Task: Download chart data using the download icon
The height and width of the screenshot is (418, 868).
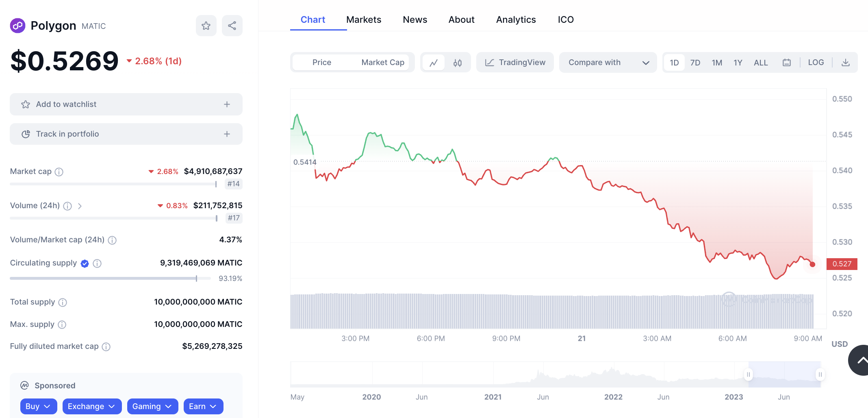Action: coord(845,63)
